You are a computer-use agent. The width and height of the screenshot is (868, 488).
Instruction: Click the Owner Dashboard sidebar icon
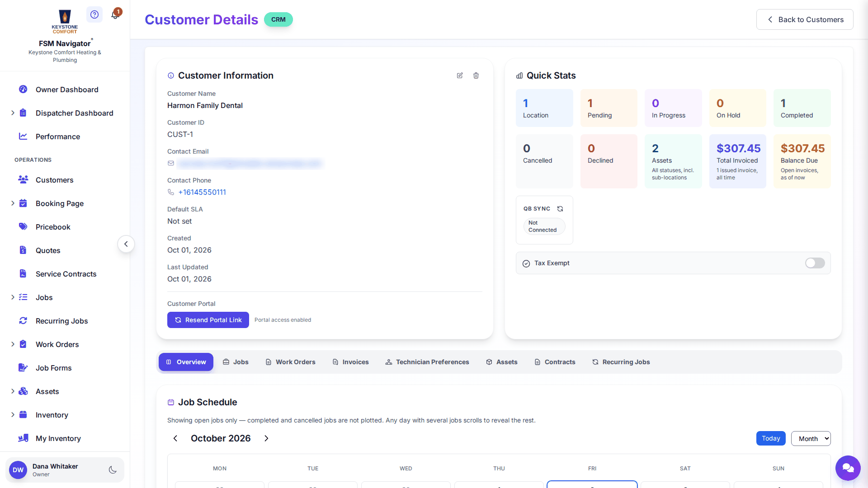(23, 89)
